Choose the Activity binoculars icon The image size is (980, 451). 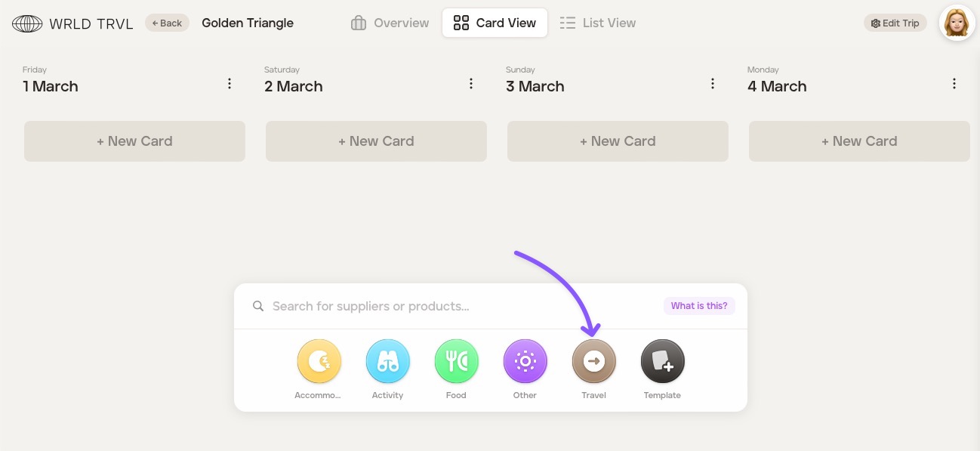387,362
